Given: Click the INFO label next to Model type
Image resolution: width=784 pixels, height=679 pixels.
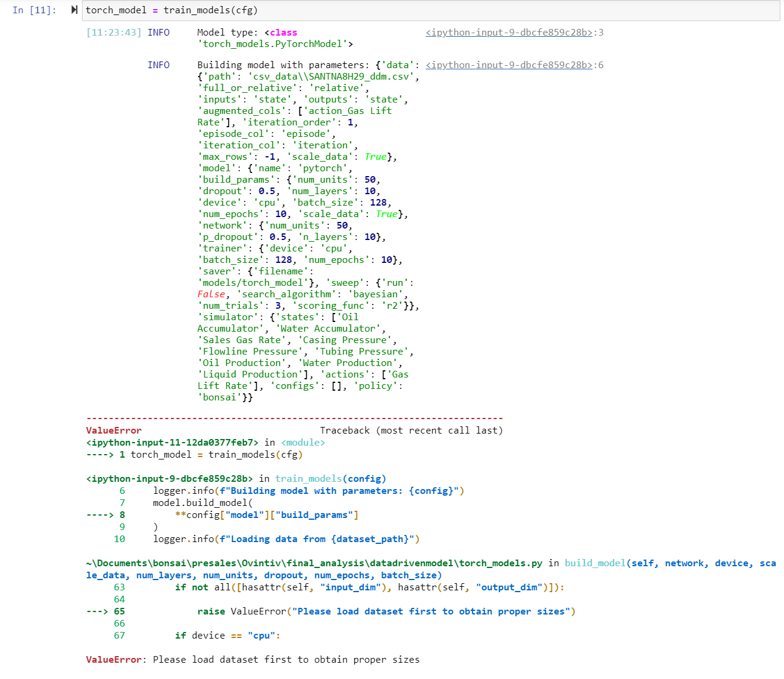Looking at the screenshot, I should (x=158, y=33).
